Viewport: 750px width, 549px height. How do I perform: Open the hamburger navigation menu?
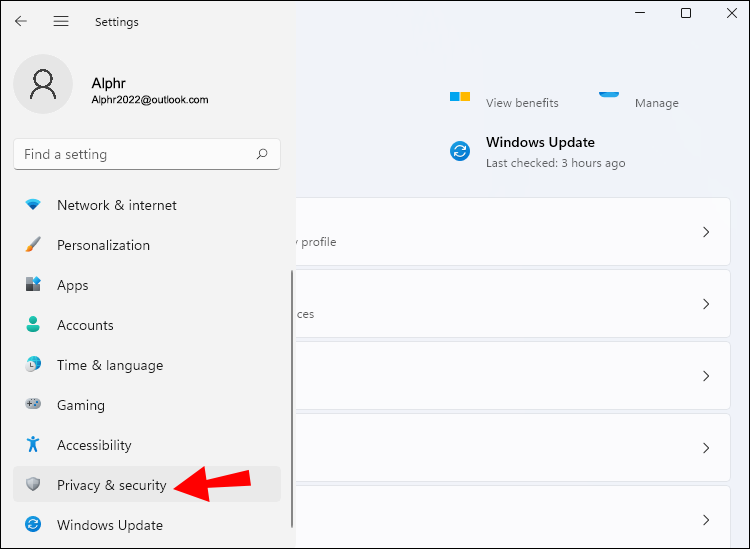(x=61, y=21)
